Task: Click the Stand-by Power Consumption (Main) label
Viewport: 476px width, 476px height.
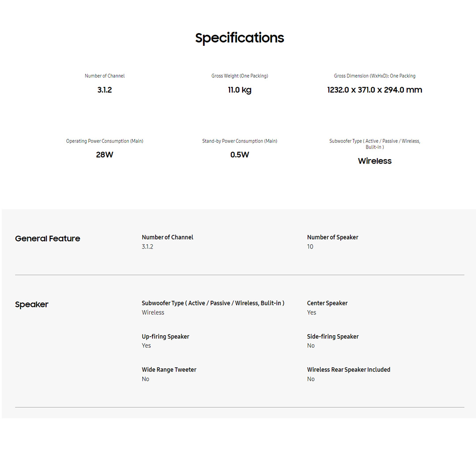Action: coord(239,141)
